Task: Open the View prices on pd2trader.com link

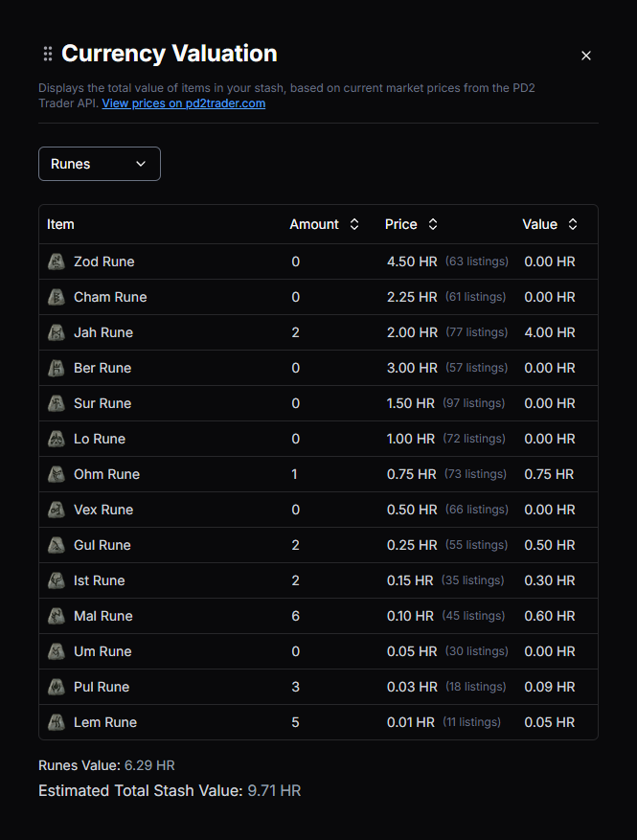Action: [x=184, y=103]
